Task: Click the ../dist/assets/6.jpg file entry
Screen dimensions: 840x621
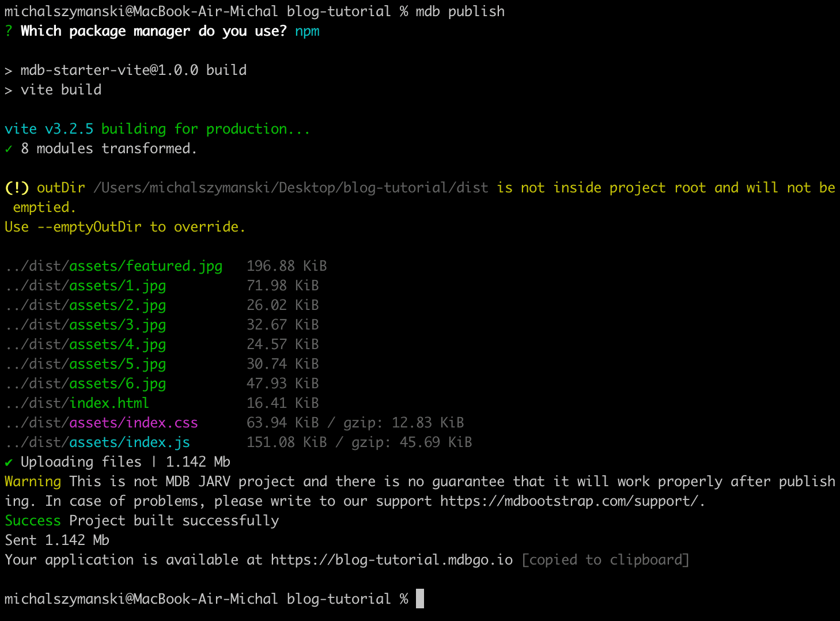Action: (86, 384)
